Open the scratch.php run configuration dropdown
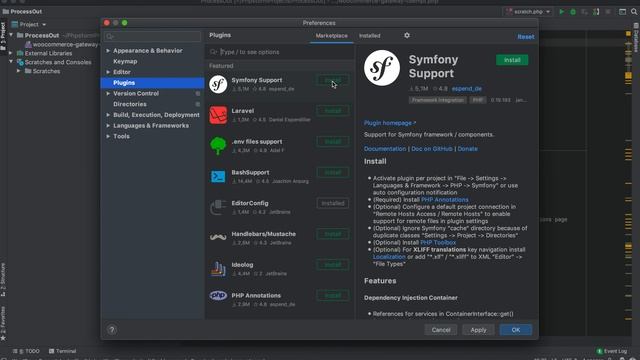This screenshot has height=360, width=640. 529,12
